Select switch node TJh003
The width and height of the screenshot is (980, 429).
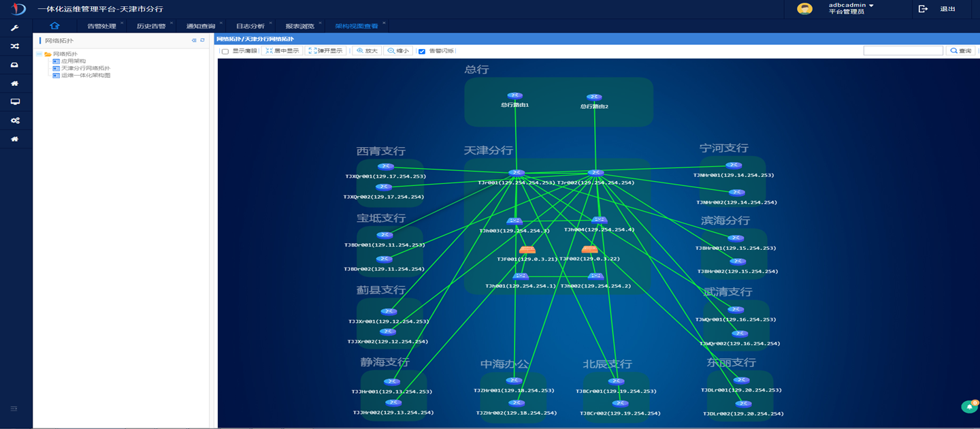(514, 221)
